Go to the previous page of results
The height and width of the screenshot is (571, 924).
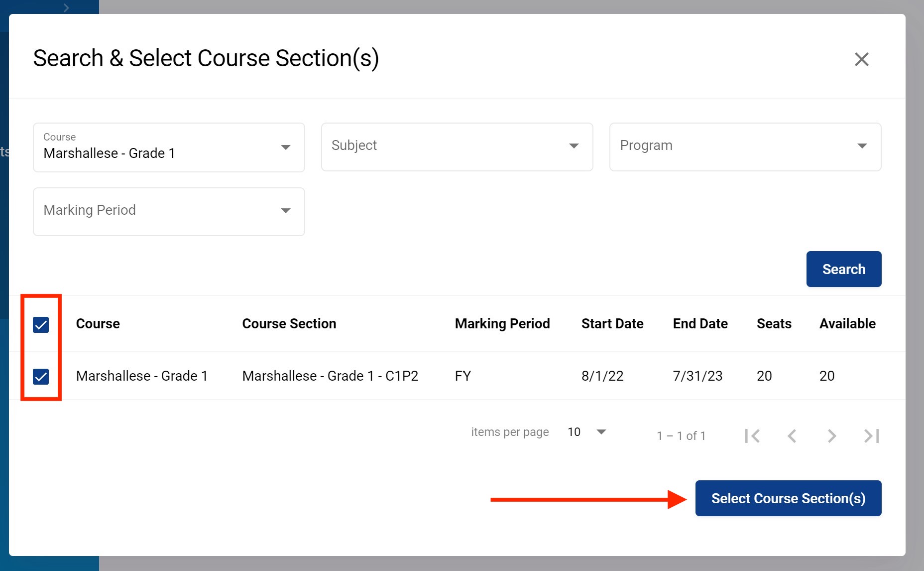click(792, 436)
